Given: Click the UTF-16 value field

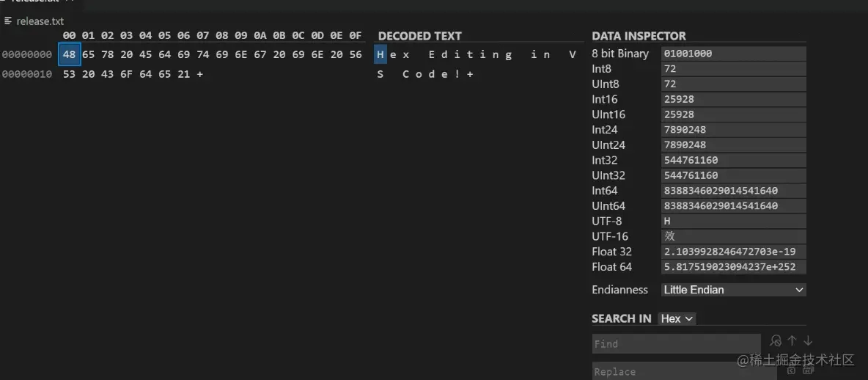Looking at the screenshot, I should (x=734, y=236).
